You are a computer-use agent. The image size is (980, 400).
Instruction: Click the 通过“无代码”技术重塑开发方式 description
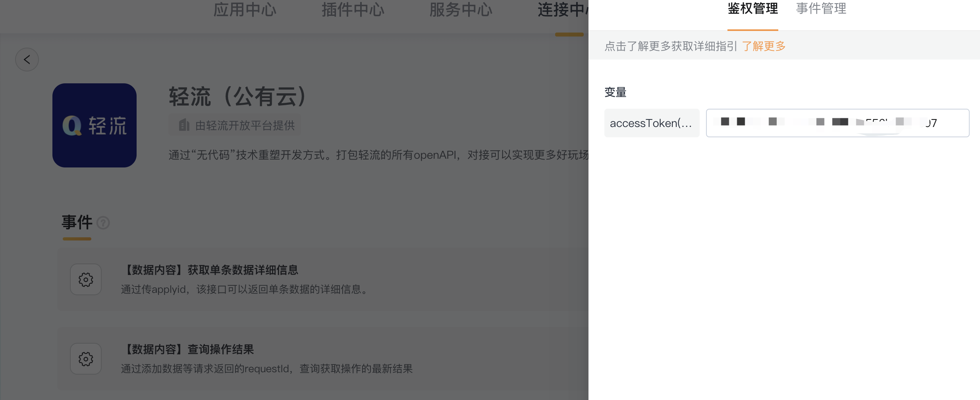pos(378,155)
